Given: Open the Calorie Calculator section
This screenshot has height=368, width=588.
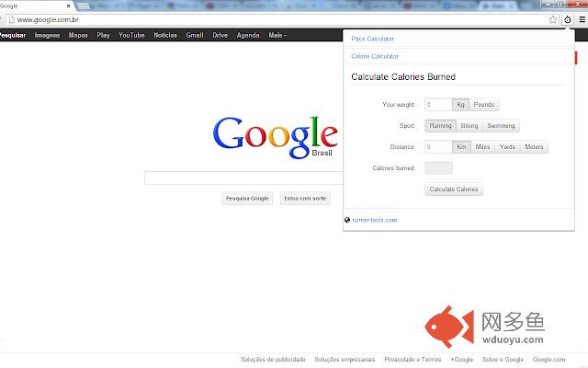Looking at the screenshot, I should (375, 56).
